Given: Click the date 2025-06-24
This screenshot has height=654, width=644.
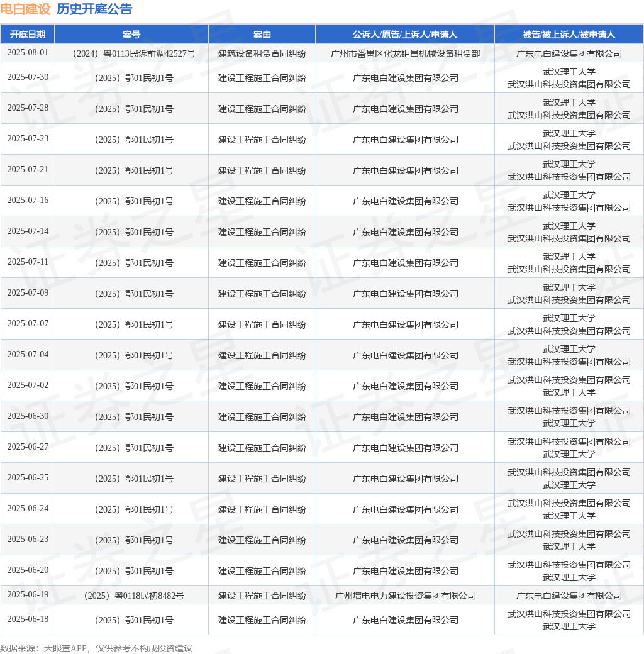Looking at the screenshot, I should click(x=28, y=509).
